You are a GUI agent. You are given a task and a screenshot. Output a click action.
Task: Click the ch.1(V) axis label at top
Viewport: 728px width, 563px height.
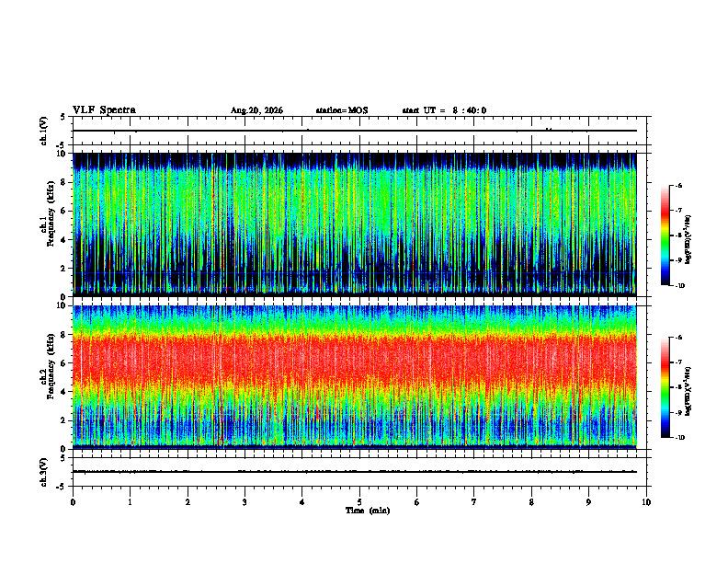pyautogui.click(x=43, y=131)
